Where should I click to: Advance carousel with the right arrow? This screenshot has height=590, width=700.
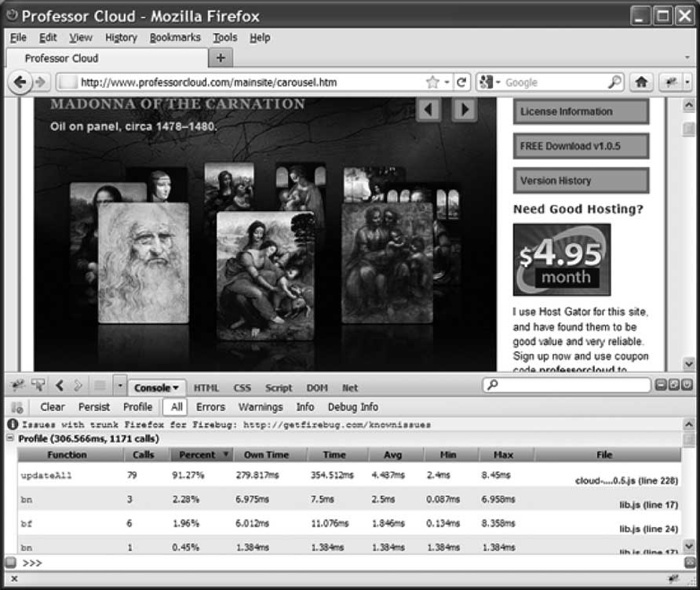click(465, 109)
